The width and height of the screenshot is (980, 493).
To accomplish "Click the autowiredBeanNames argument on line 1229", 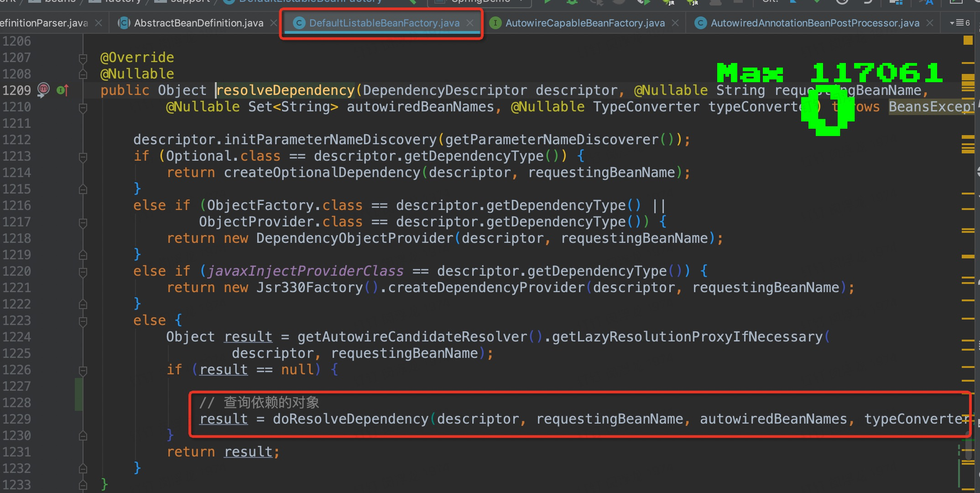I will (x=773, y=419).
